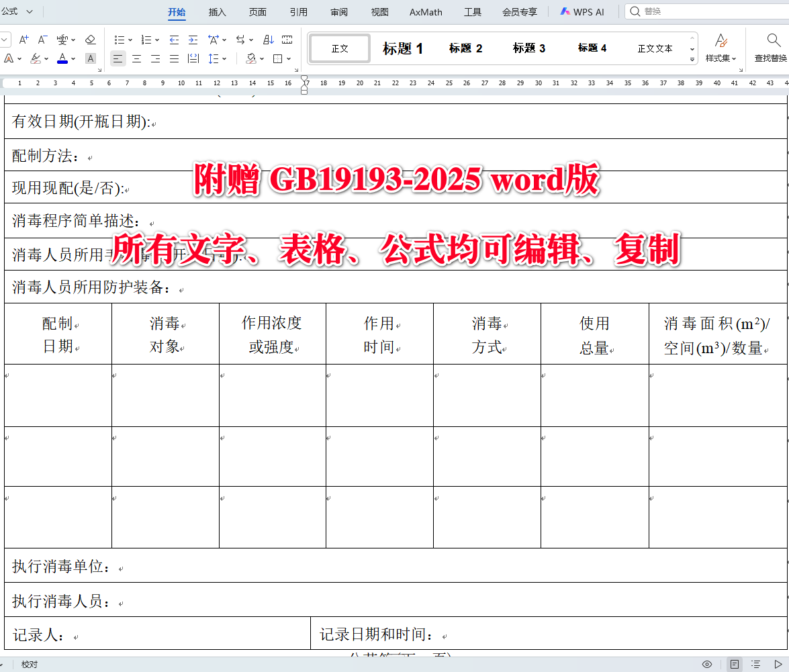Switch to the 插入 ribbon tab
Viewport: 789px width, 672px height.
(x=216, y=11)
